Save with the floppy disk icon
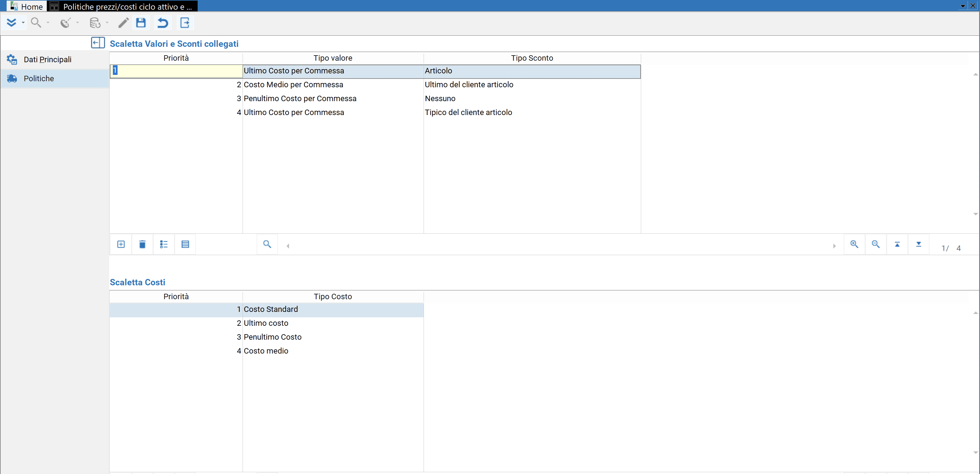The height and width of the screenshot is (474, 980). point(141,23)
